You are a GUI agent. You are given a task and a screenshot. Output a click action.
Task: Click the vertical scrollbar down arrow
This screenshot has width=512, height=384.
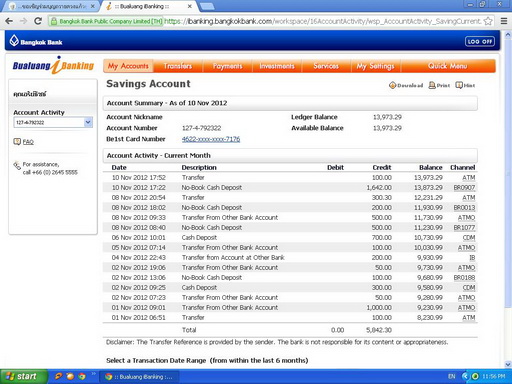508,364
